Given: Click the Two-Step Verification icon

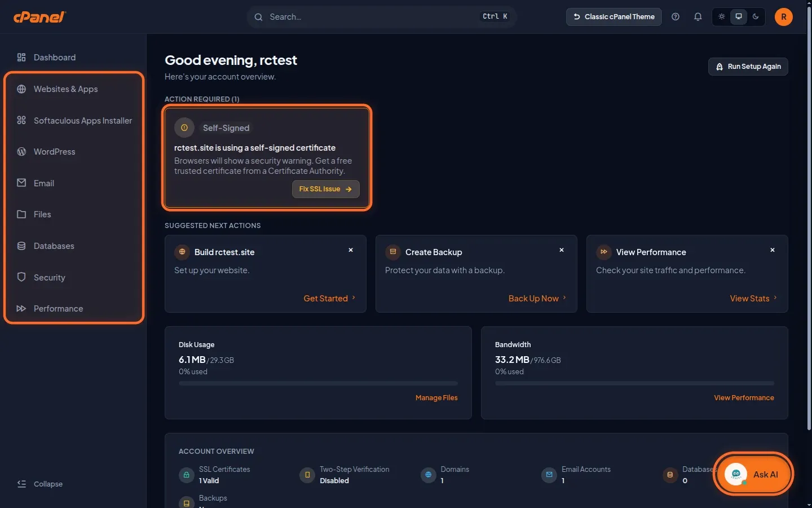Looking at the screenshot, I should point(307,475).
